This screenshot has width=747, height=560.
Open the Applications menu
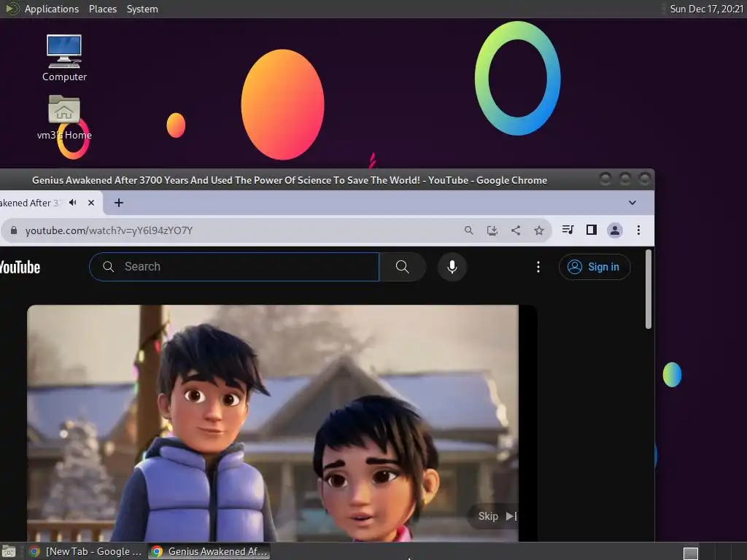(52, 9)
